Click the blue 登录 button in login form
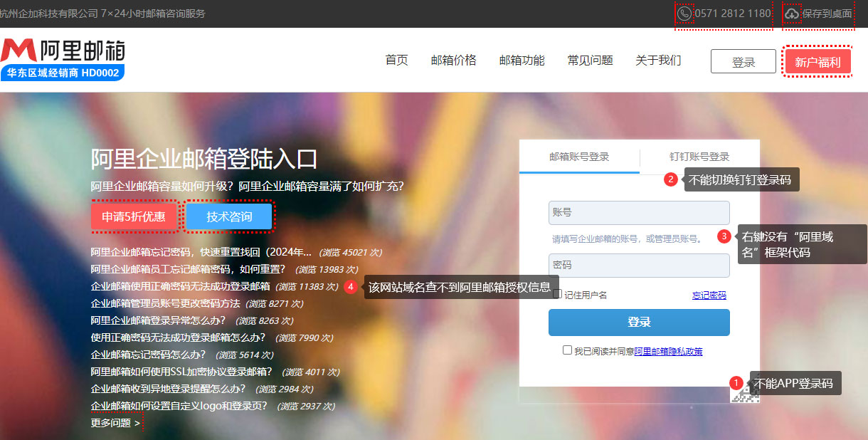This screenshot has width=868, height=440. click(x=639, y=323)
